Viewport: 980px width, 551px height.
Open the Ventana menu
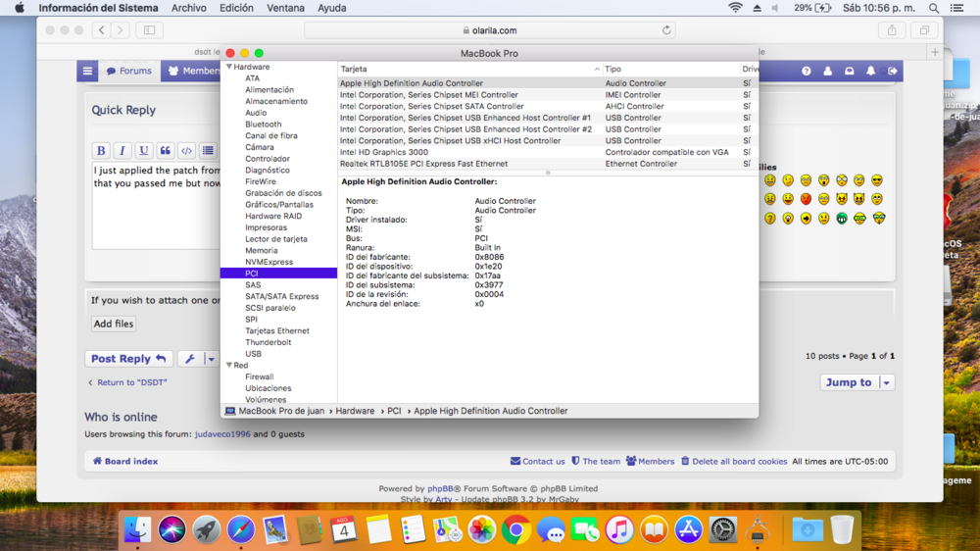pos(285,8)
